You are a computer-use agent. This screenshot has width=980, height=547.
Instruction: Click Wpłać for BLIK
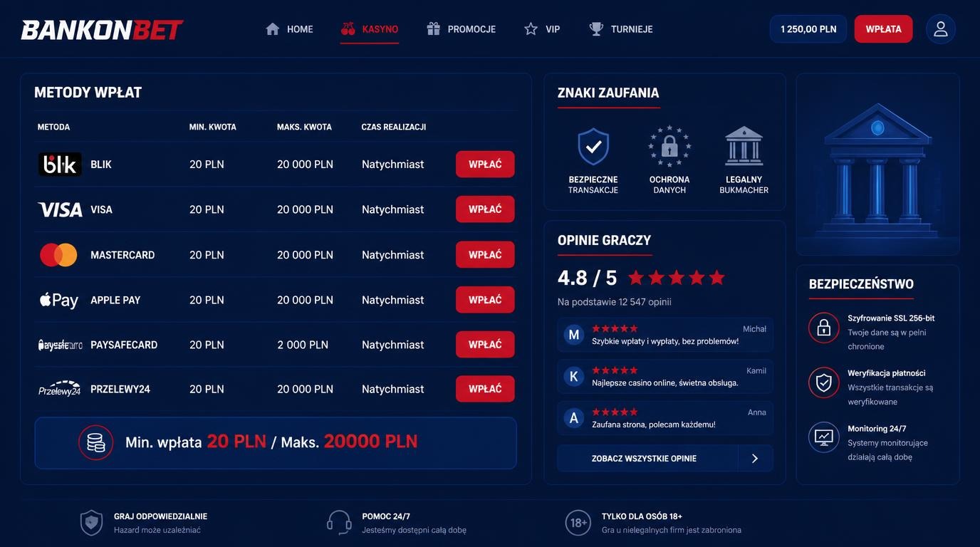(x=485, y=165)
